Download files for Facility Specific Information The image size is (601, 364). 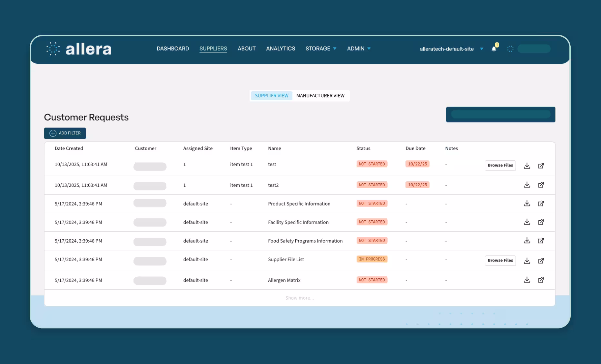[x=527, y=222]
